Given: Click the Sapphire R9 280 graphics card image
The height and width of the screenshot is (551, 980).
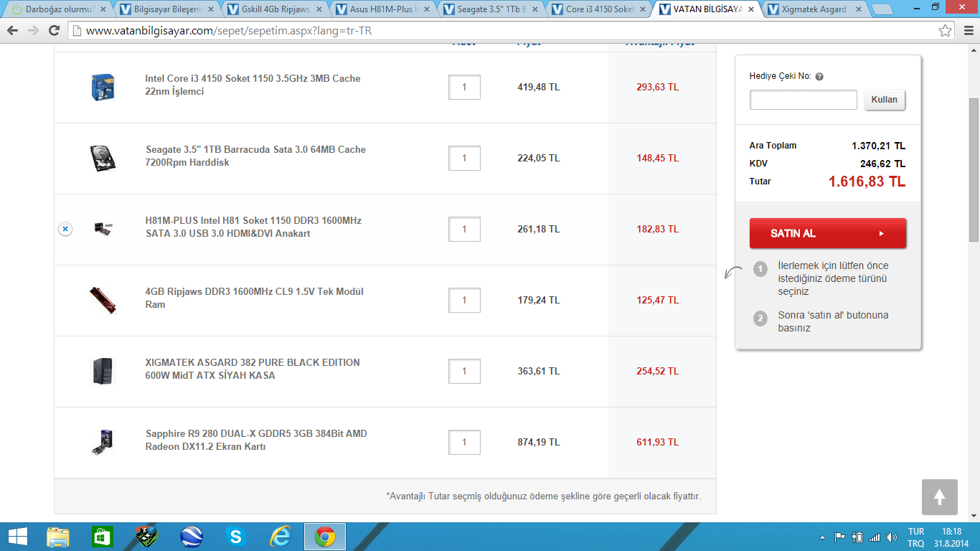Looking at the screenshot, I should tap(103, 442).
